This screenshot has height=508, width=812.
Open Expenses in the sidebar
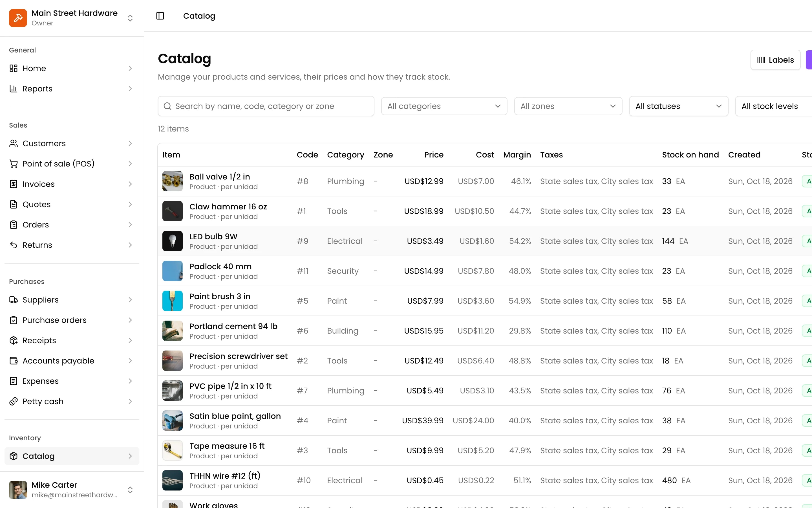click(x=72, y=381)
